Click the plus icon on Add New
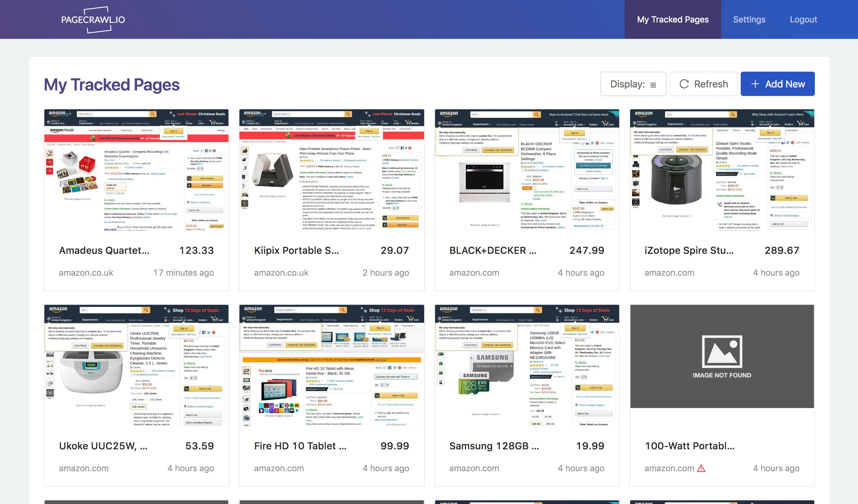The height and width of the screenshot is (504, 858). pyautogui.click(x=755, y=84)
